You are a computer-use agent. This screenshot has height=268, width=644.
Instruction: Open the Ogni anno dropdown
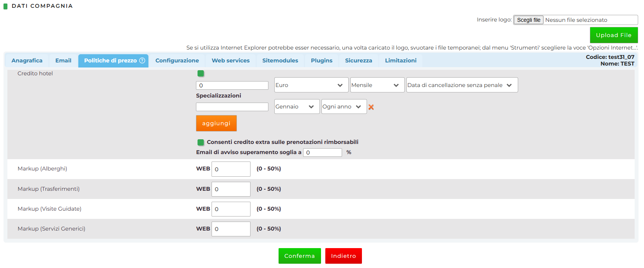(x=344, y=106)
